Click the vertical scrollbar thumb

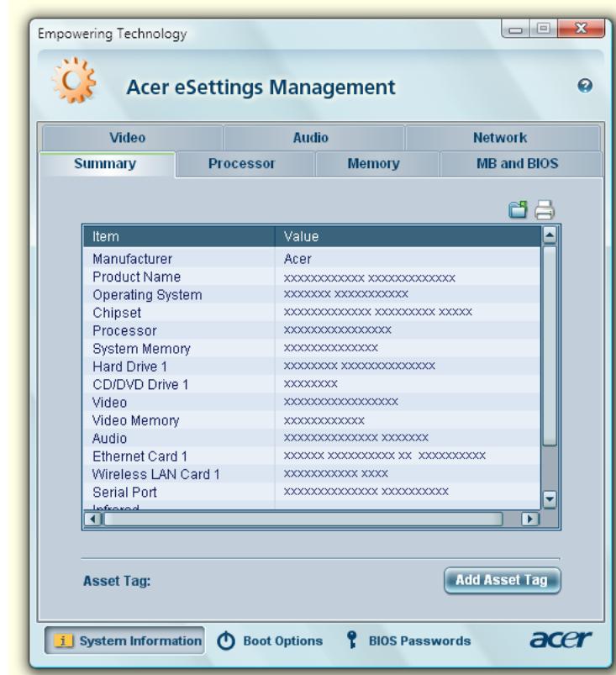[x=550, y=345]
